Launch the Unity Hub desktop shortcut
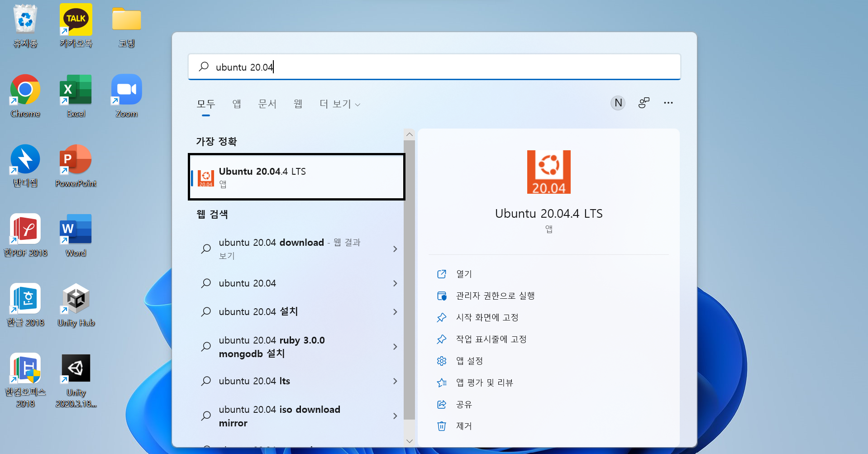868x454 pixels. pyautogui.click(x=76, y=305)
